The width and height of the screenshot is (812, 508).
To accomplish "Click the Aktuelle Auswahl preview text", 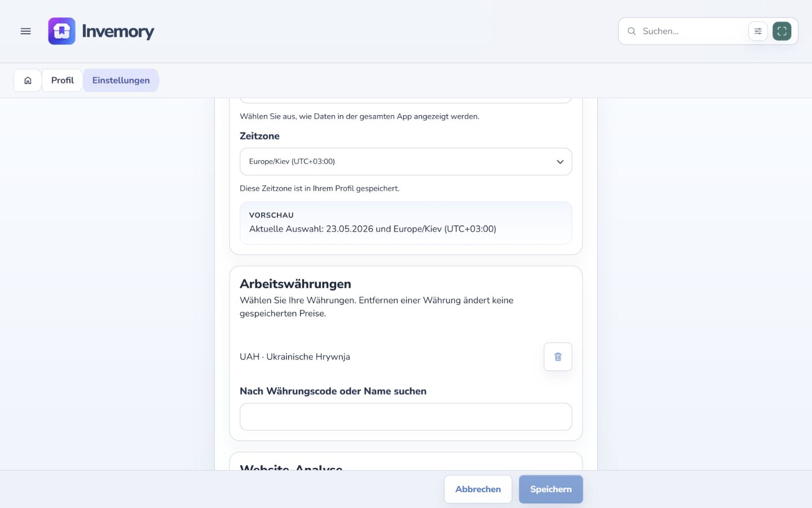I will point(373,229).
